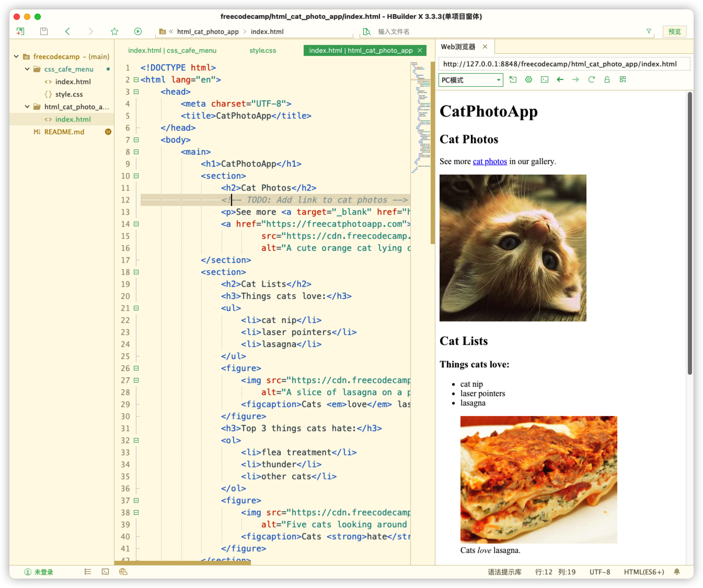Click the lasagna image in preview

539,480
